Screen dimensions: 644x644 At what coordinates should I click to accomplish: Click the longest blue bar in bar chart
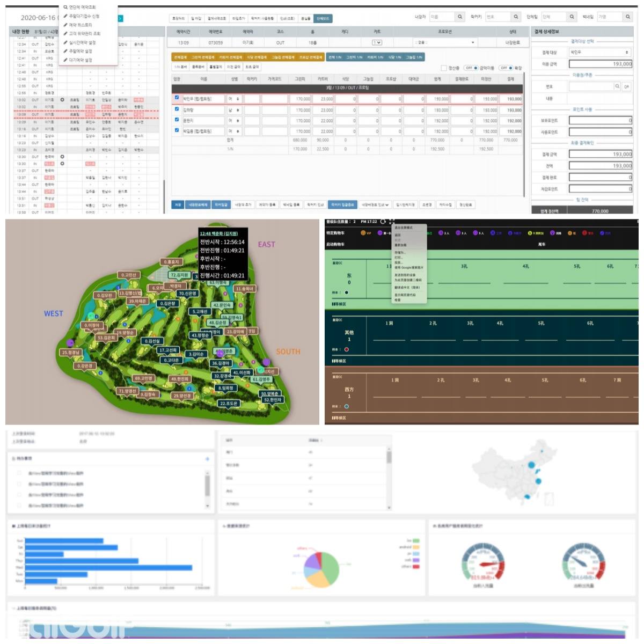[108, 567]
